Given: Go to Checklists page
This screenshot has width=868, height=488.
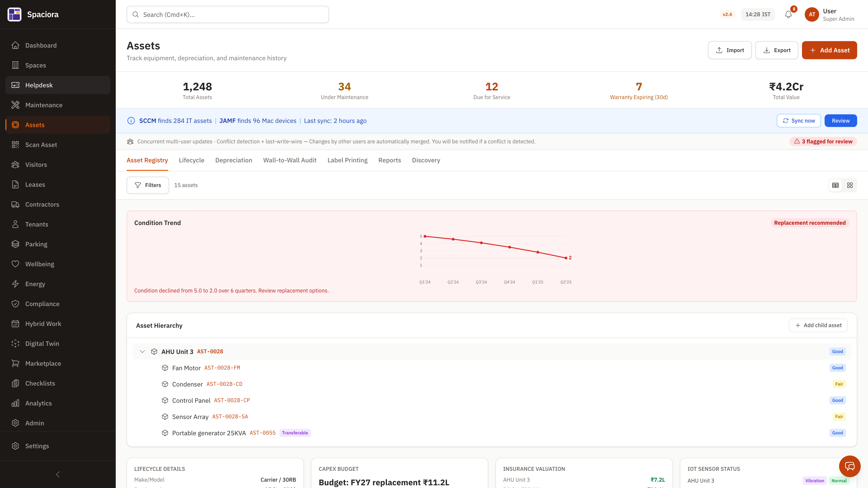Looking at the screenshot, I should (x=58, y=383).
